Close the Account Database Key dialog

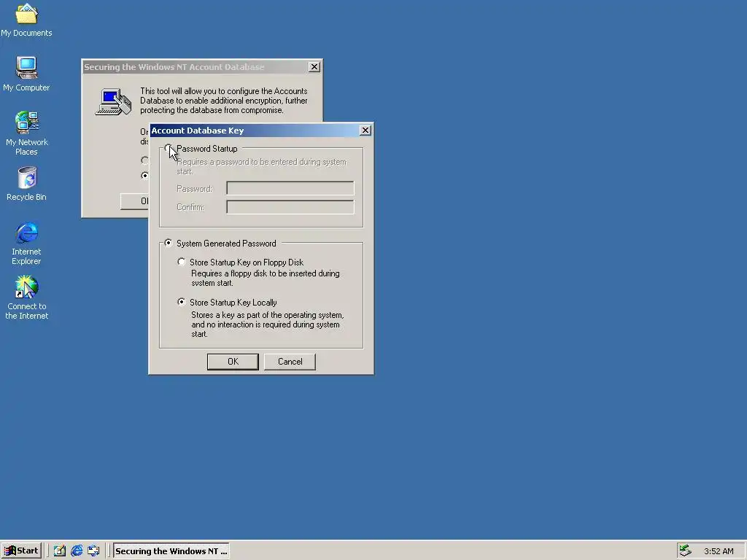pos(365,131)
